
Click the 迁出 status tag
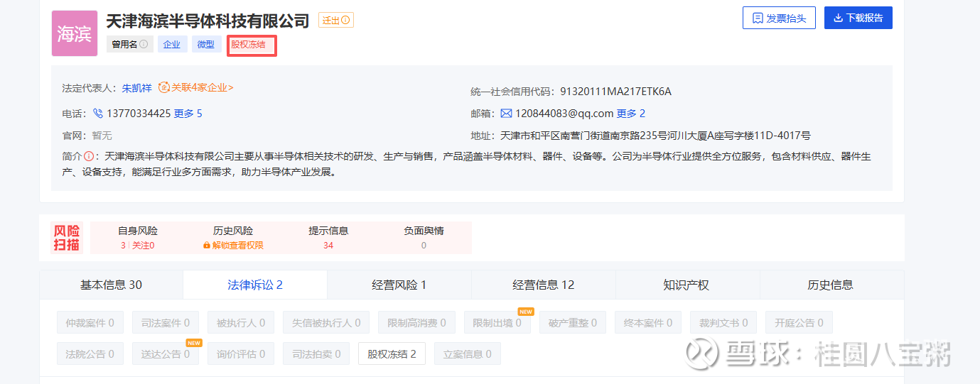[x=336, y=21]
